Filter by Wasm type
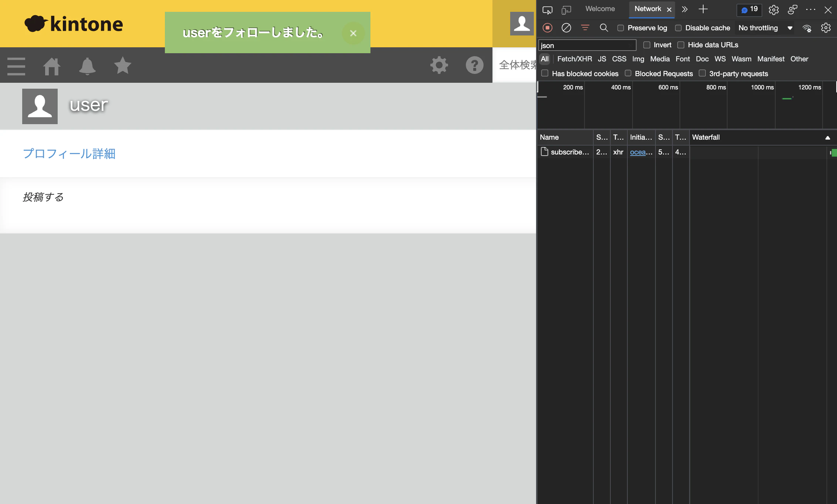837x504 pixels. [741, 59]
